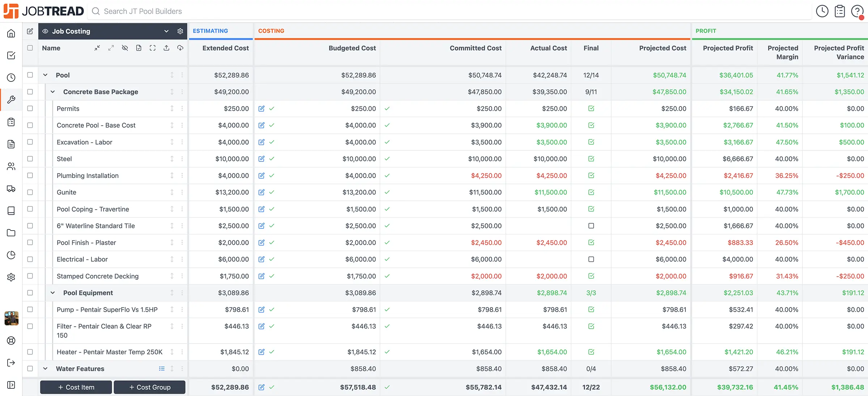Open the help question mark icon

click(857, 11)
